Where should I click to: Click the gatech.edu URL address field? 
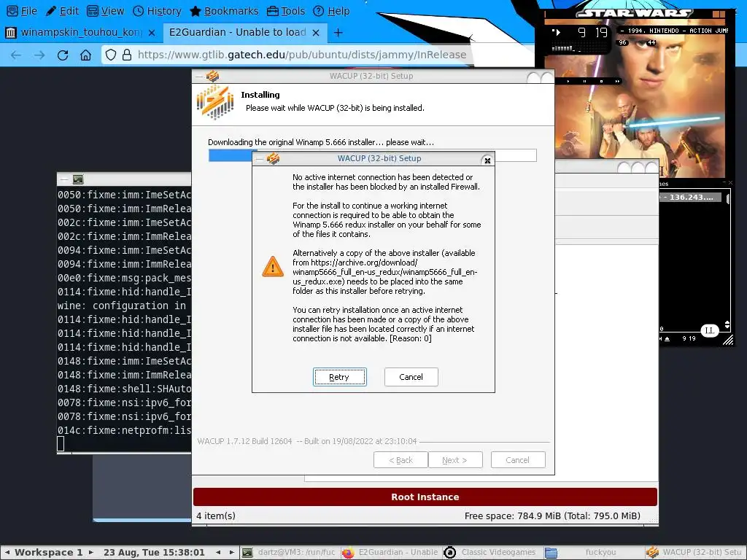[302, 55]
